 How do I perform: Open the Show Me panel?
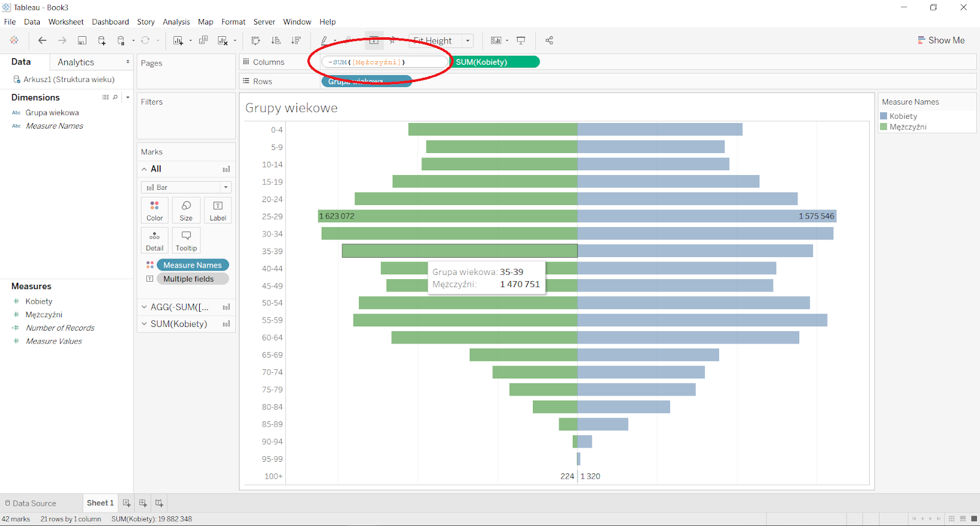point(941,40)
